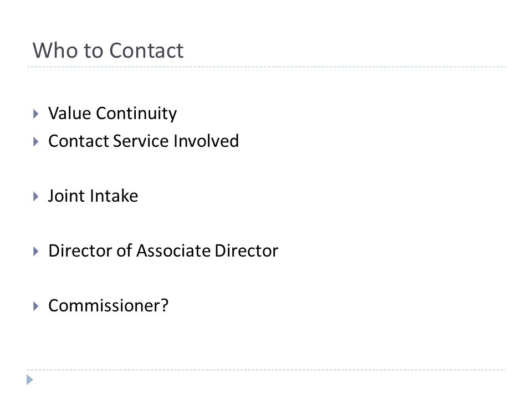Click the arrow bullet beside Commissioner?

(x=36, y=306)
